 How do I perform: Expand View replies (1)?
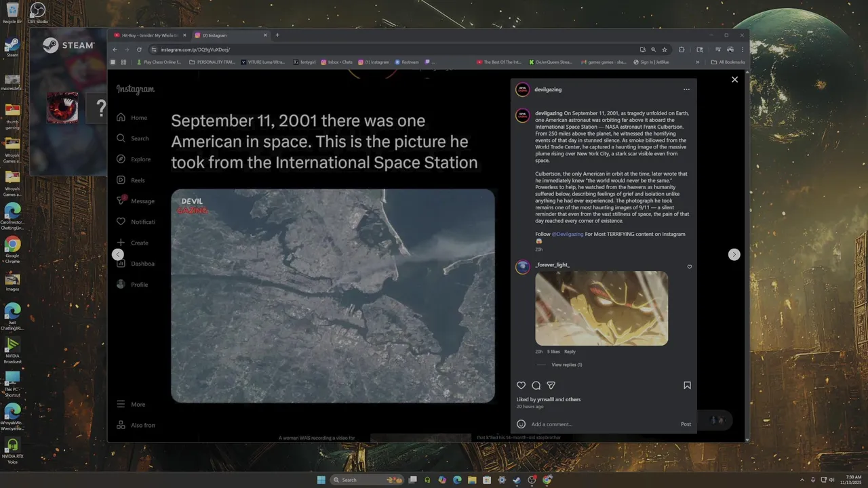[x=566, y=365]
